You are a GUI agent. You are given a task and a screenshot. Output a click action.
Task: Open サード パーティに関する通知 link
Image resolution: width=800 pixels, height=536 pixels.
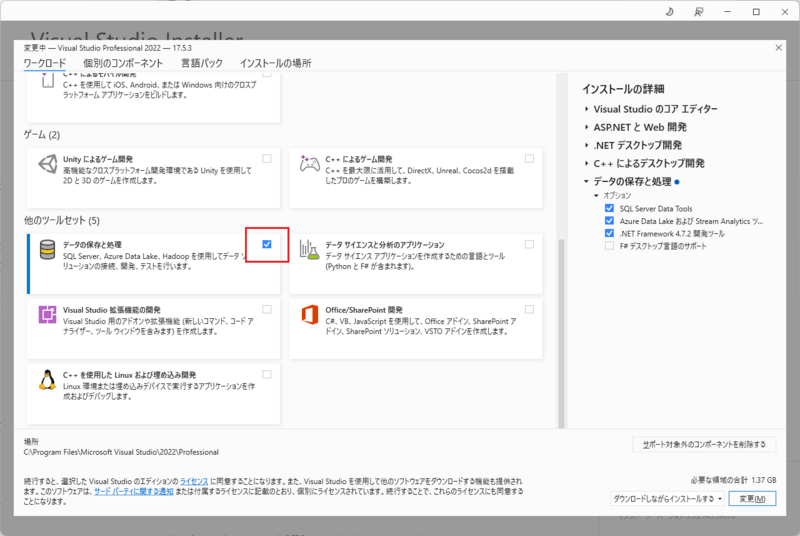click(x=134, y=491)
